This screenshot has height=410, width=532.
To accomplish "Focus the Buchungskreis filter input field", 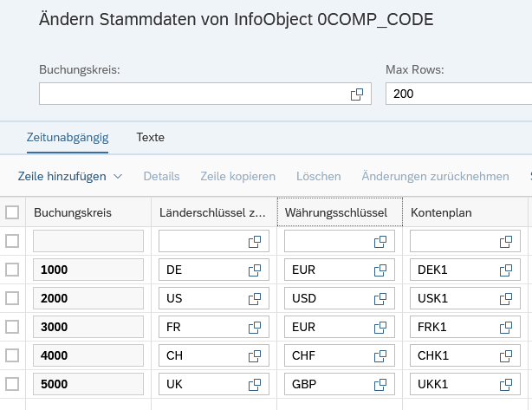I will (205, 94).
